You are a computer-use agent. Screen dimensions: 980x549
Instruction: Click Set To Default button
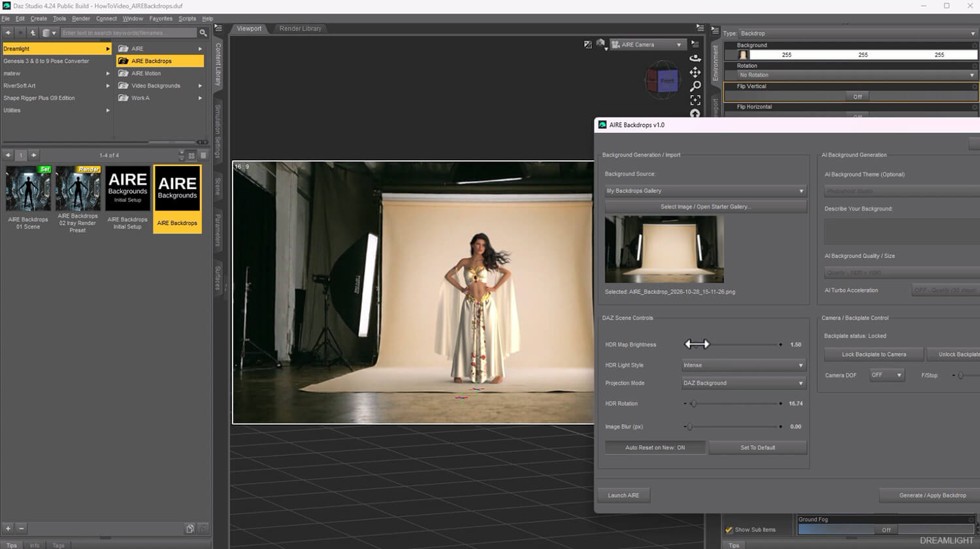[758, 448]
